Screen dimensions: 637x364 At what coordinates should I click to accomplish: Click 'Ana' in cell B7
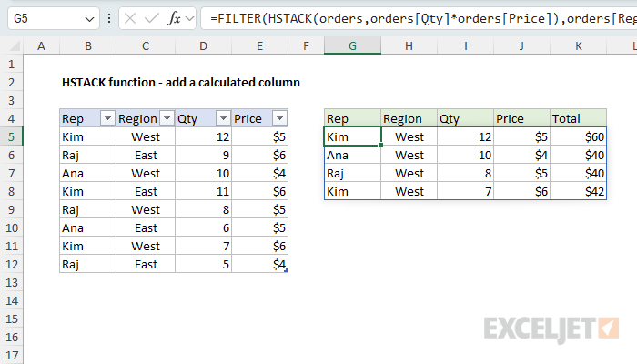pos(87,174)
